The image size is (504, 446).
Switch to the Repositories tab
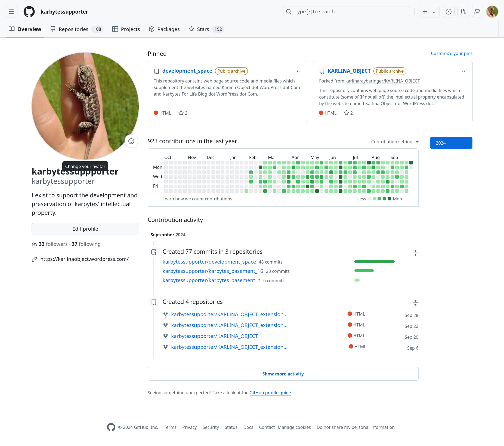[77, 29]
